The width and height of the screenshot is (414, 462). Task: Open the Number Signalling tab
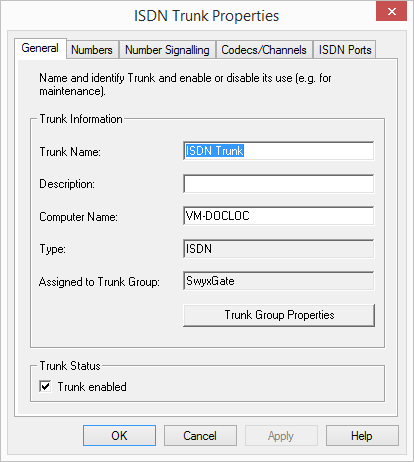click(x=167, y=50)
